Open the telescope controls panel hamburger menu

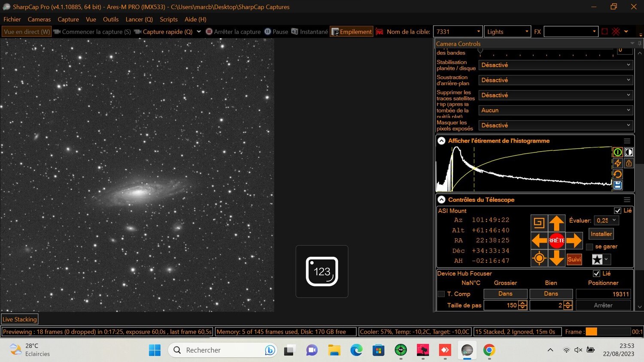[x=627, y=200]
